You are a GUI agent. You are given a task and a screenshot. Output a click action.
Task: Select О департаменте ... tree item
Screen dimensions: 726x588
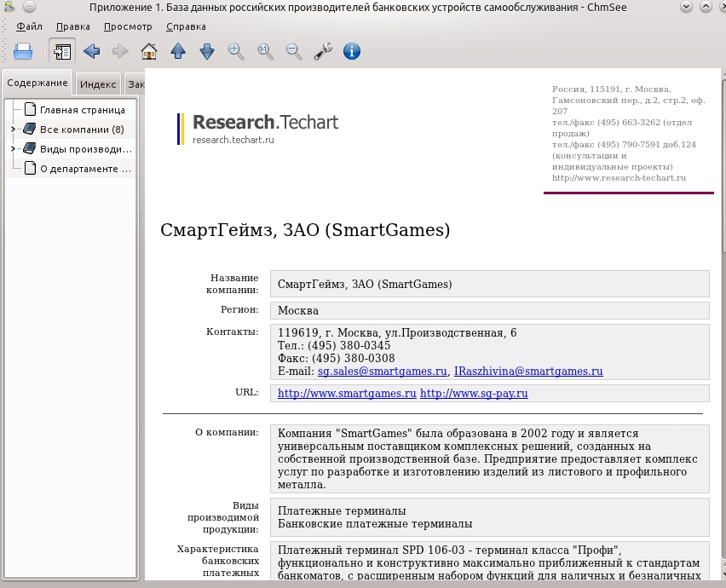[x=85, y=169]
